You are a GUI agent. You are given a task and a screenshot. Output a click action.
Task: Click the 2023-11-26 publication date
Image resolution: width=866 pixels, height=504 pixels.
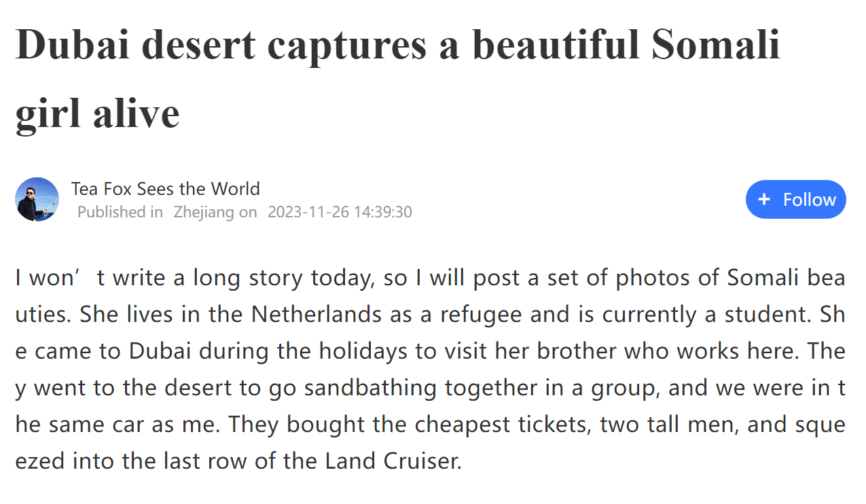click(x=308, y=212)
